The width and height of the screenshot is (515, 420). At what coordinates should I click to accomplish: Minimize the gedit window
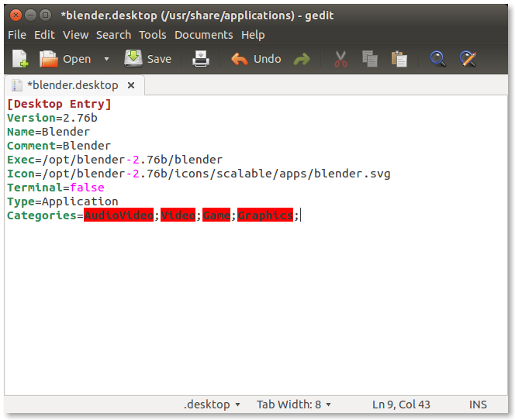pos(30,15)
